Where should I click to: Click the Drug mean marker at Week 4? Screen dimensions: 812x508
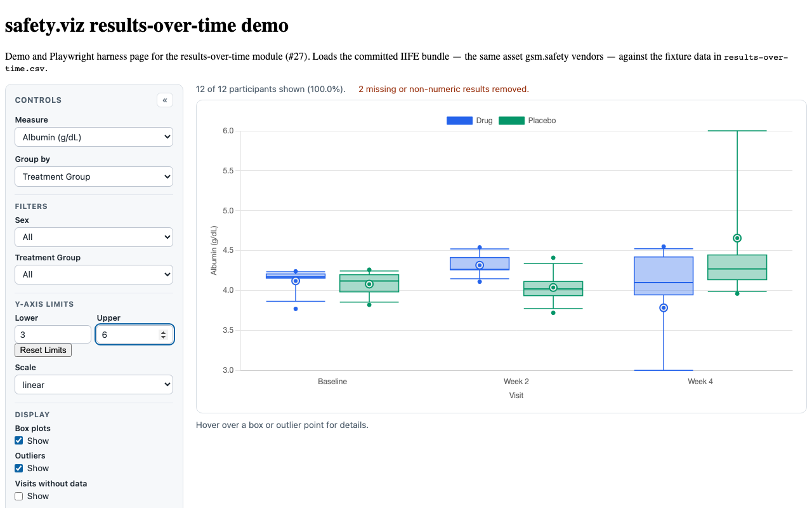[664, 308]
